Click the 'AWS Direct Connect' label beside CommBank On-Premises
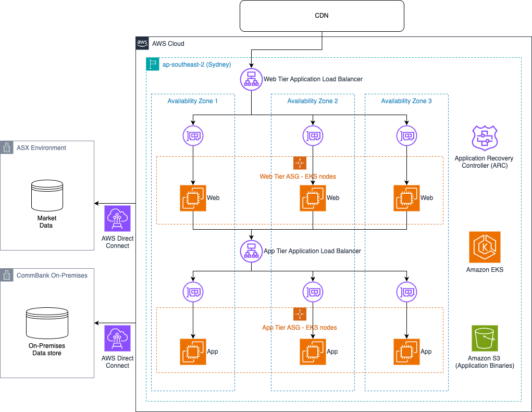Screen dimensions: 532x412 click(x=117, y=362)
